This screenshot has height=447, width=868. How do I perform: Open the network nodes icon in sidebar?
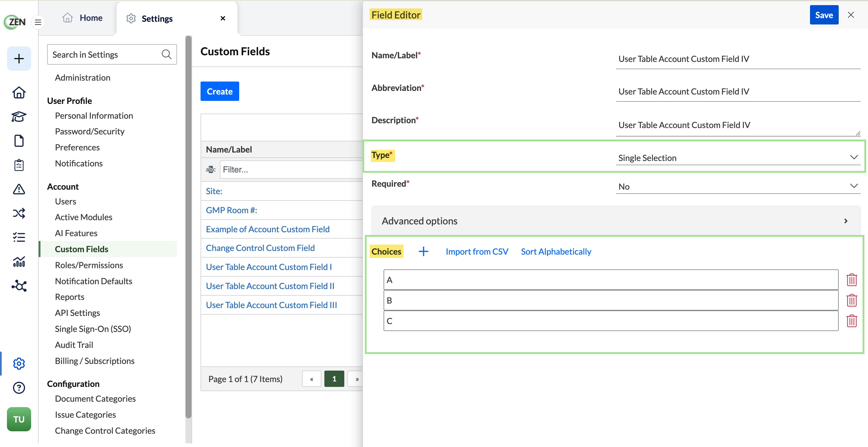coord(19,286)
